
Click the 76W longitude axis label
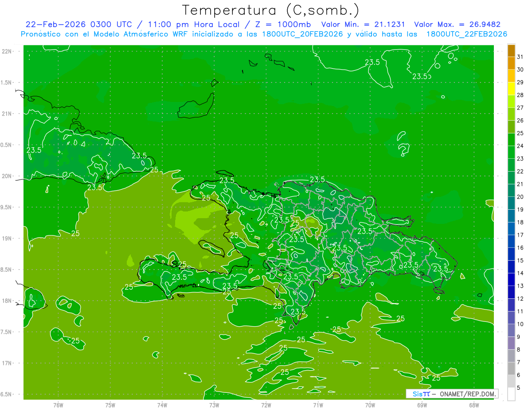tap(58, 405)
